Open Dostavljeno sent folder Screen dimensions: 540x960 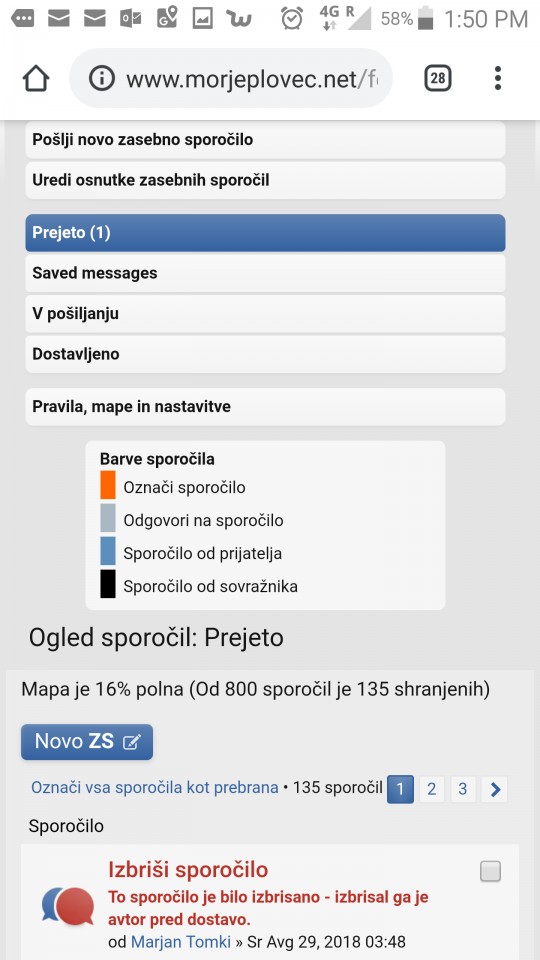265,354
